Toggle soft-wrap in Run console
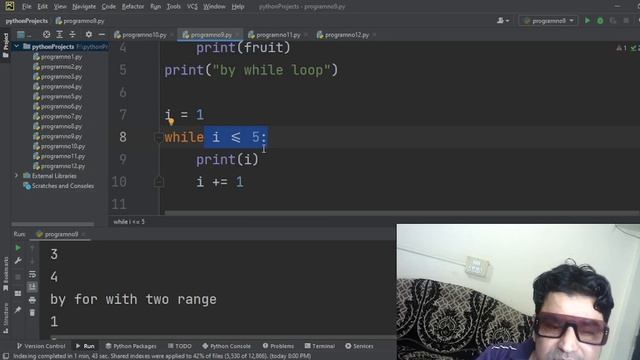The image size is (640, 360). tap(32, 274)
